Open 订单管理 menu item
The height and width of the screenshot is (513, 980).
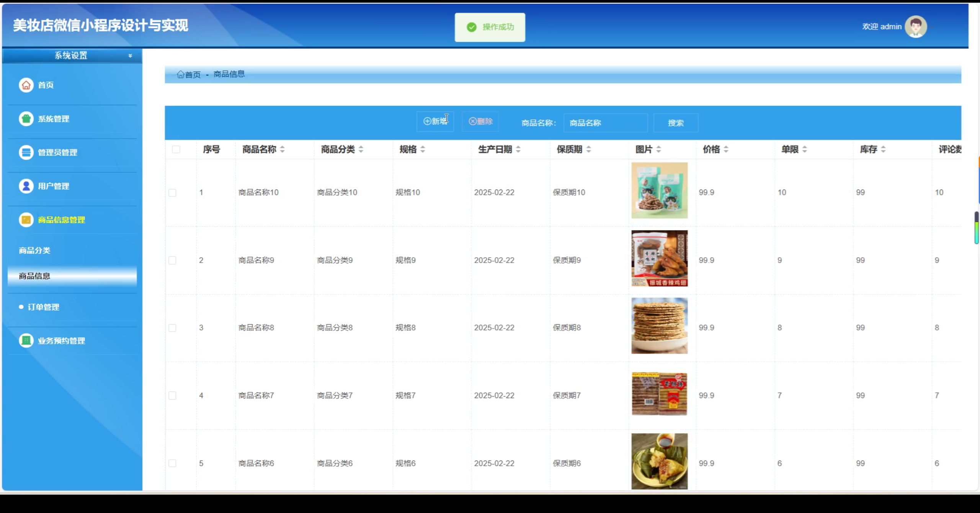pos(43,307)
